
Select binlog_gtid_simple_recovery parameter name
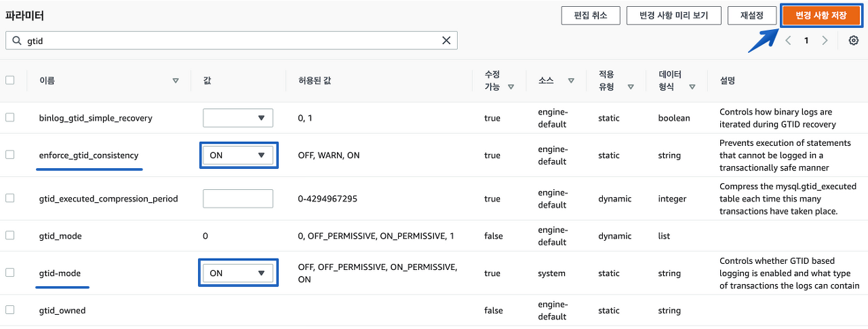tap(96, 118)
